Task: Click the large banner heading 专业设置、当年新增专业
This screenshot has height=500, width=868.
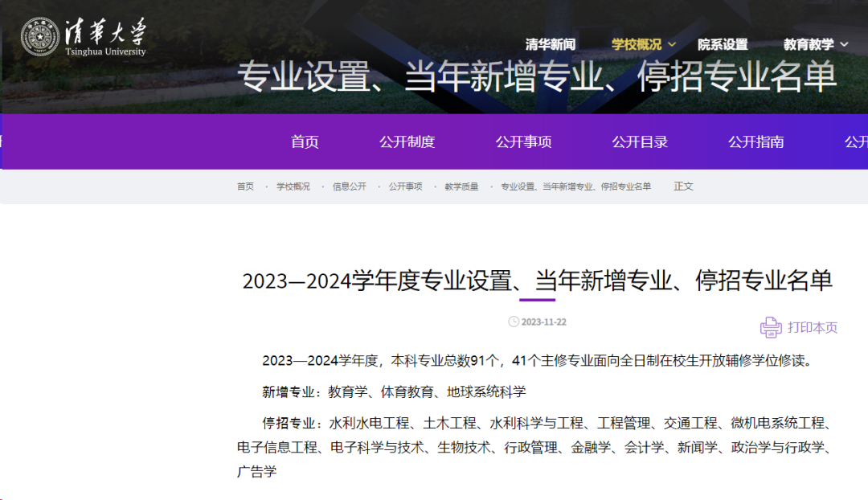Action: (537, 76)
